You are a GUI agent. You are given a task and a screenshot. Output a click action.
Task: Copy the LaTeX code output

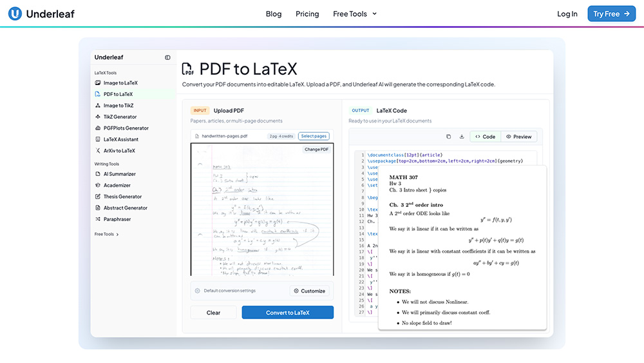(448, 137)
